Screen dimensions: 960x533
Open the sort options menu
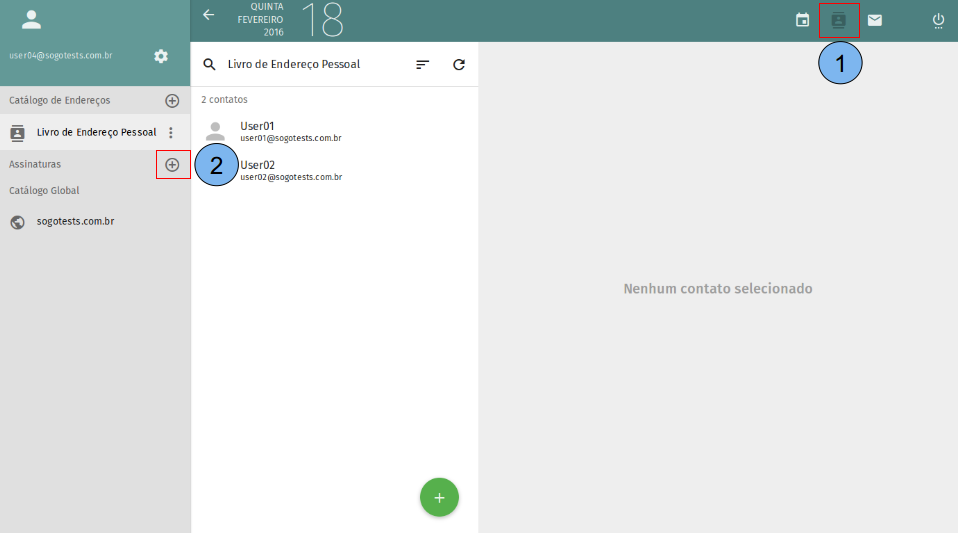[x=423, y=64]
